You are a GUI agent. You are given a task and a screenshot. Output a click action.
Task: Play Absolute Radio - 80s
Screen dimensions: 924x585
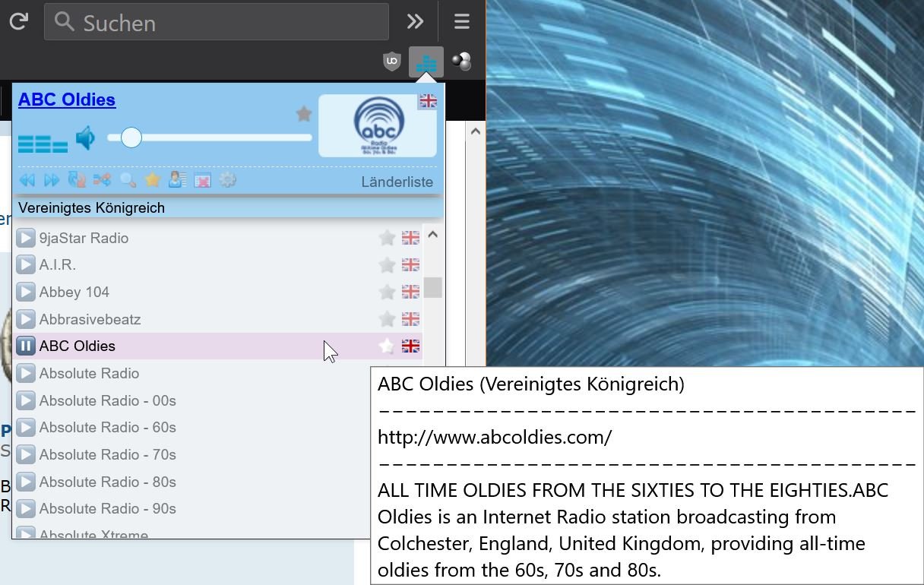click(x=26, y=482)
